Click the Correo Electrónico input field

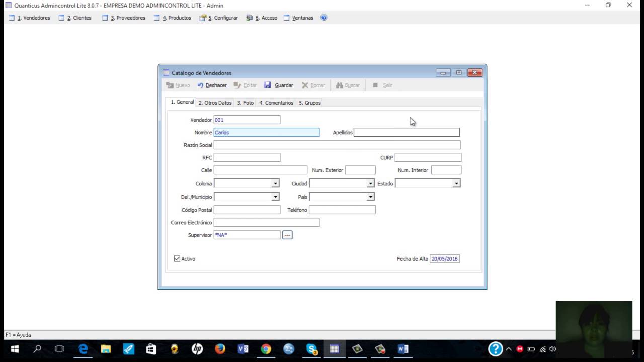click(267, 222)
